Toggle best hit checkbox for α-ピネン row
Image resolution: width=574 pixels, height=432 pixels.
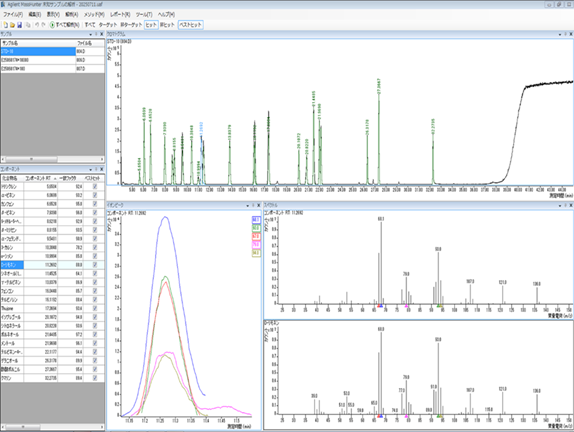pos(95,195)
